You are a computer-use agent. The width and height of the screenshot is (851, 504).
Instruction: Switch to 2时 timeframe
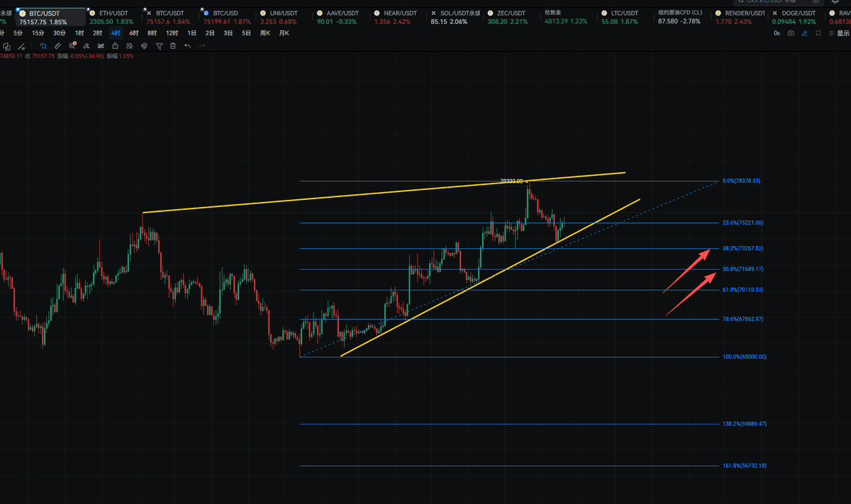97,33
